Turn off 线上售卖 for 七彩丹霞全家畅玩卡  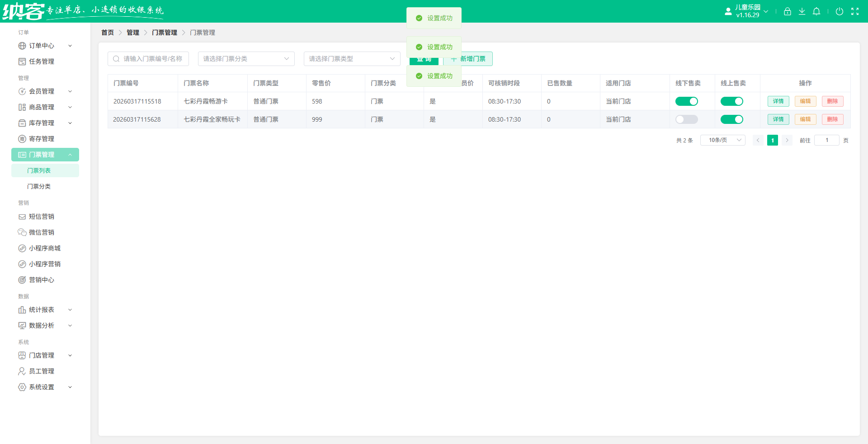(731, 119)
